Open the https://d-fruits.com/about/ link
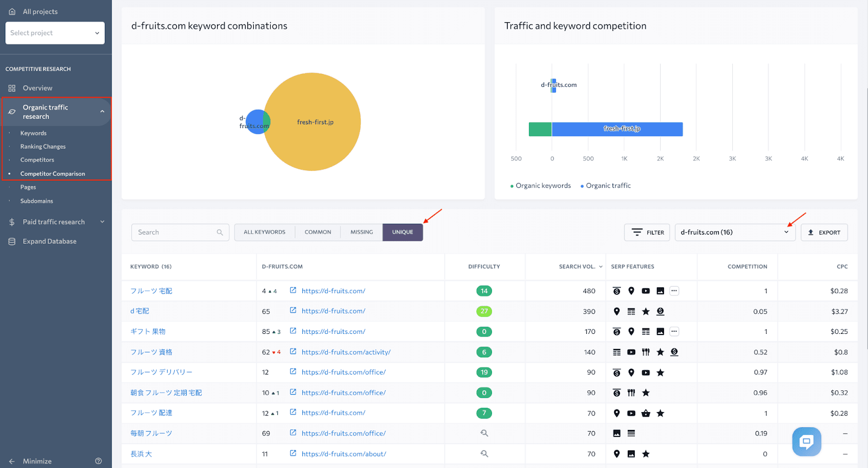 pyautogui.click(x=344, y=454)
